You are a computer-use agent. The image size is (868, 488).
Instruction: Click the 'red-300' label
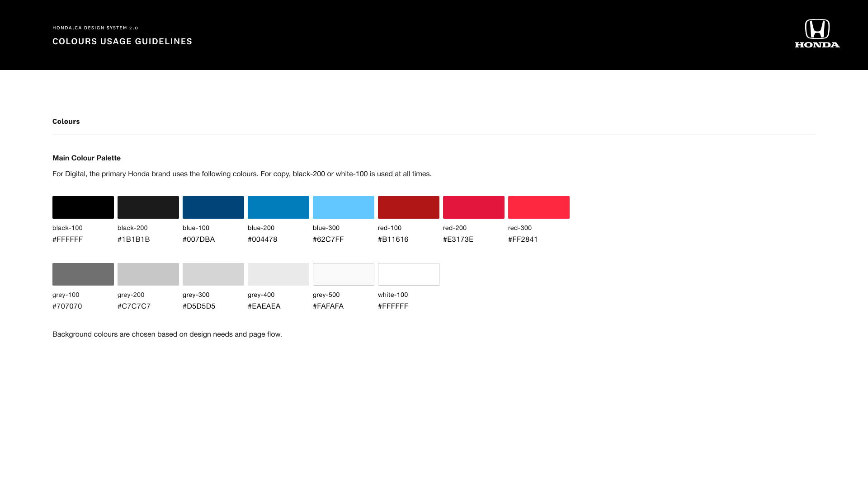tap(520, 228)
